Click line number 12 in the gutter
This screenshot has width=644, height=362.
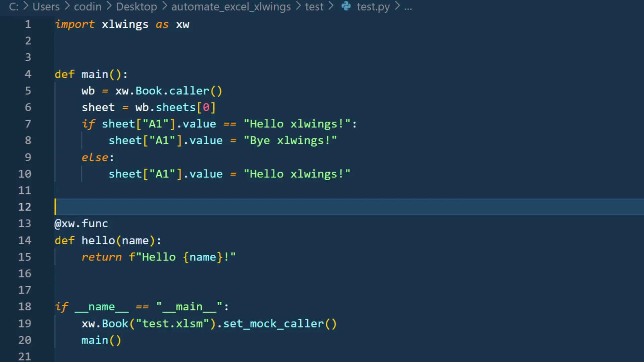(x=24, y=207)
